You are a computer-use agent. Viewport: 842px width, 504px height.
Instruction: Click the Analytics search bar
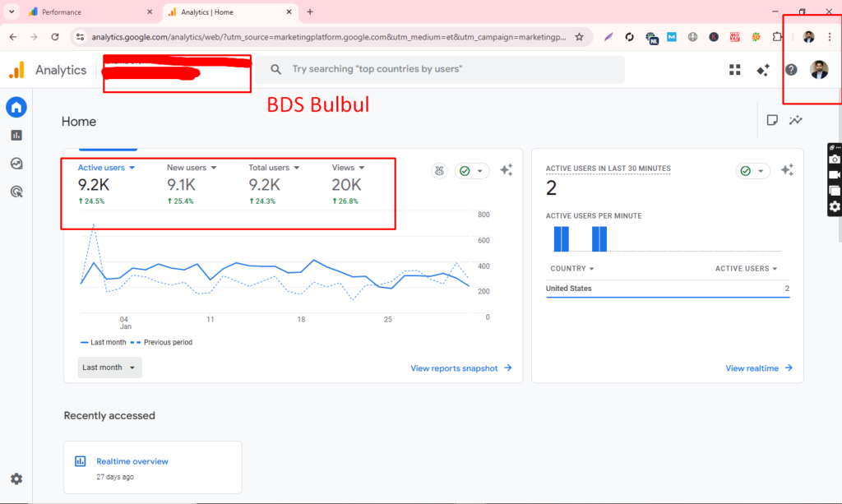tap(444, 69)
